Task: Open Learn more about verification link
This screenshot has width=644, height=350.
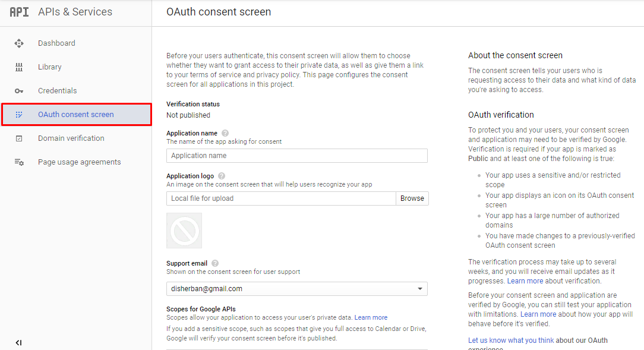Action: tap(525, 281)
